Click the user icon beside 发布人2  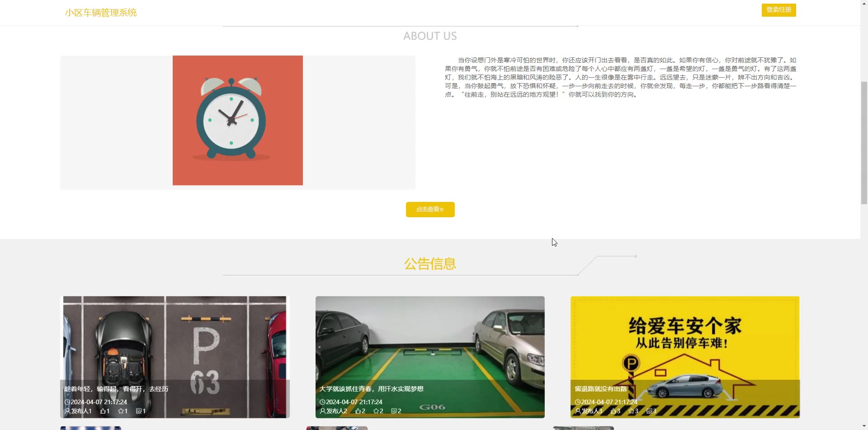(323, 411)
